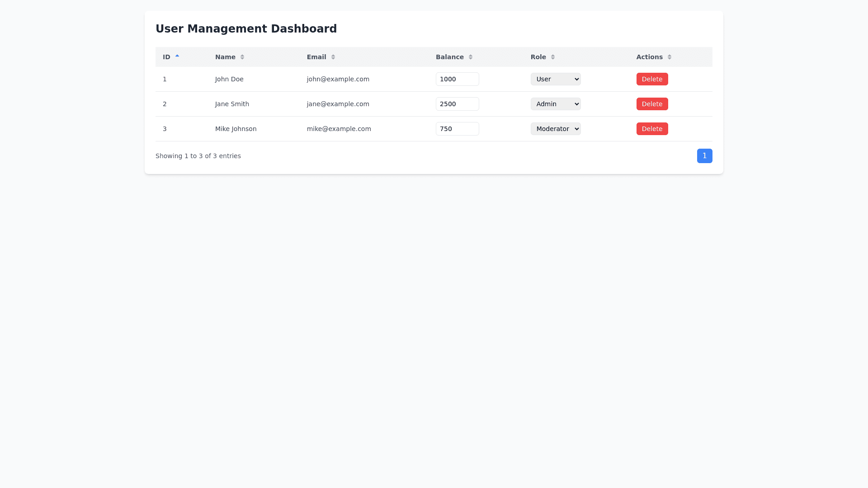Go to pagination page 1

(704, 156)
